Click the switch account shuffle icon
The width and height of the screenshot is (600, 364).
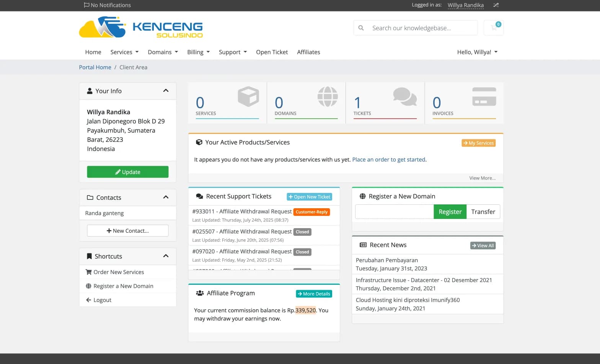tap(496, 5)
